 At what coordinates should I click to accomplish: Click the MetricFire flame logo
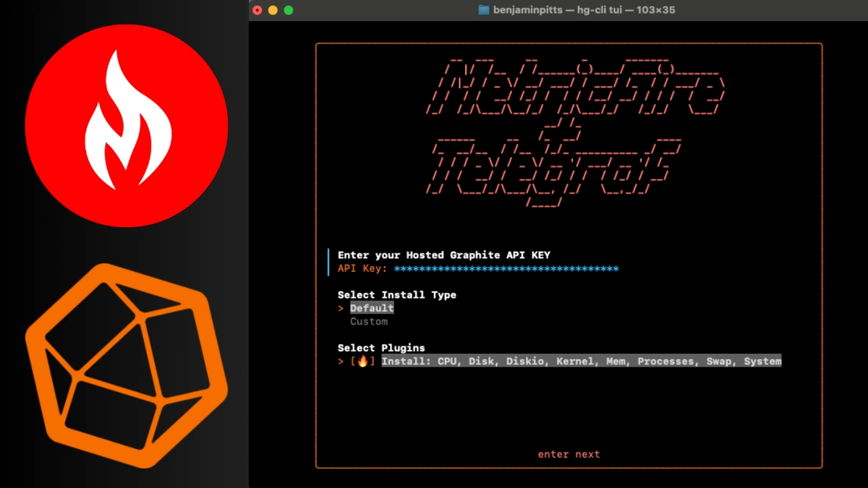pyautogui.click(x=127, y=126)
